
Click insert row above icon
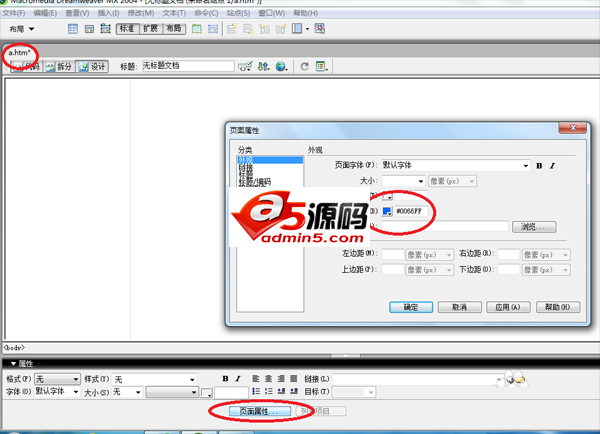232,29
